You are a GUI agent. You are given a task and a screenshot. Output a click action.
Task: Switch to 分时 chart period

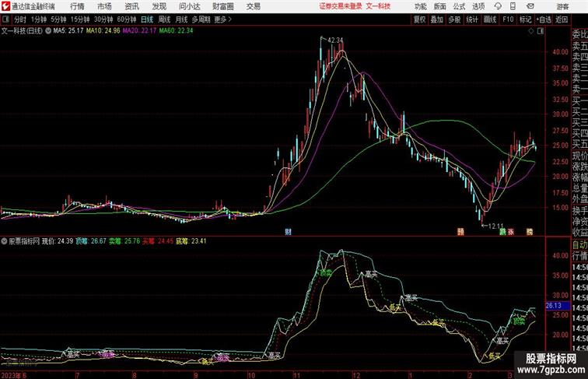coord(20,19)
